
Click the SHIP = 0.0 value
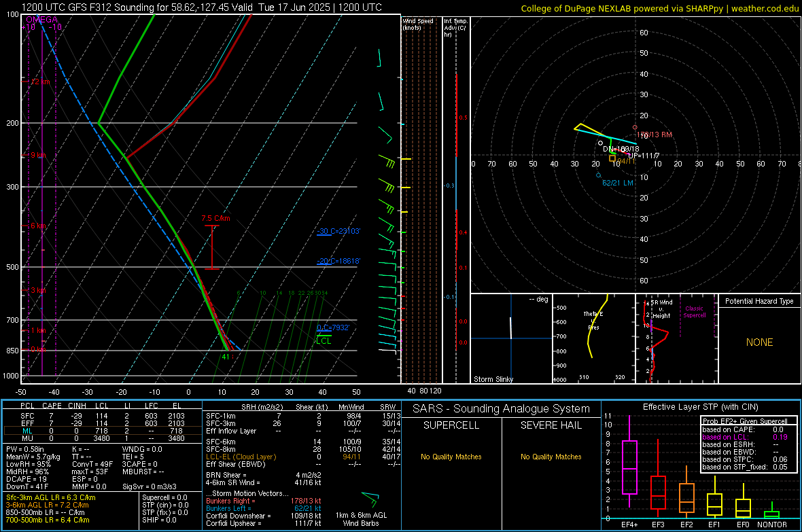click(159, 520)
